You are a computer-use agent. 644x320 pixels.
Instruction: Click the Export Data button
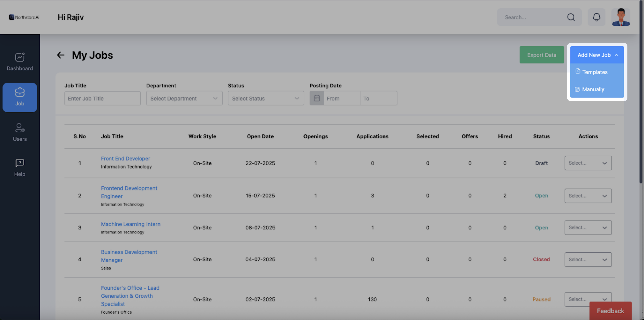[541, 55]
